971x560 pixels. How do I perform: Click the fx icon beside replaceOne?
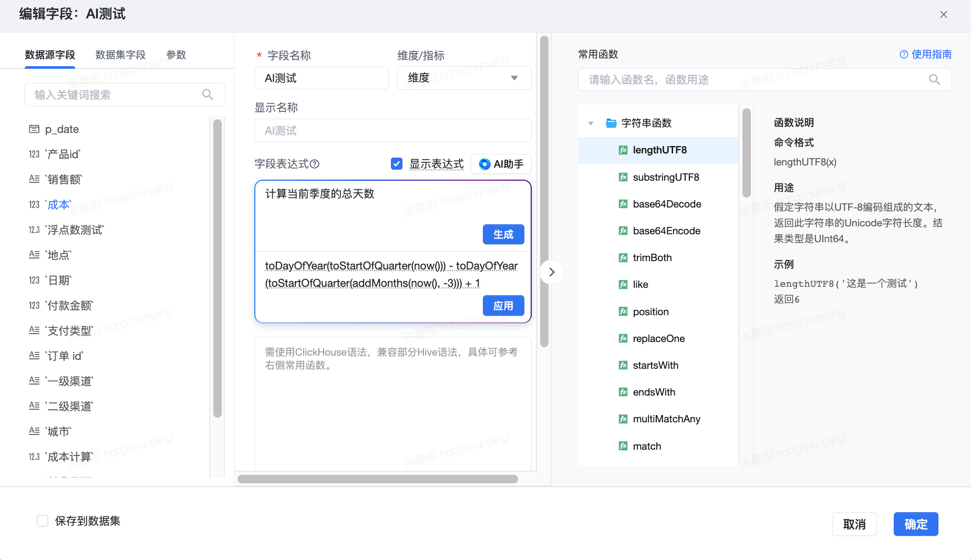623,338
